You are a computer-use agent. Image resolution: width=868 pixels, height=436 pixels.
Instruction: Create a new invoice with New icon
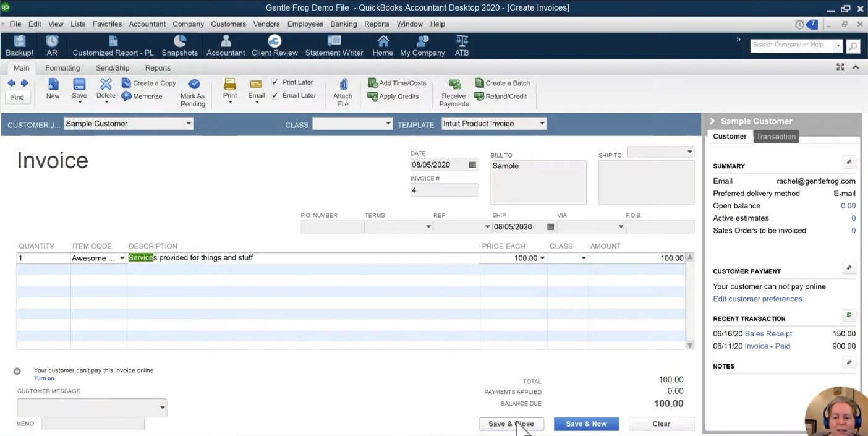(x=53, y=89)
